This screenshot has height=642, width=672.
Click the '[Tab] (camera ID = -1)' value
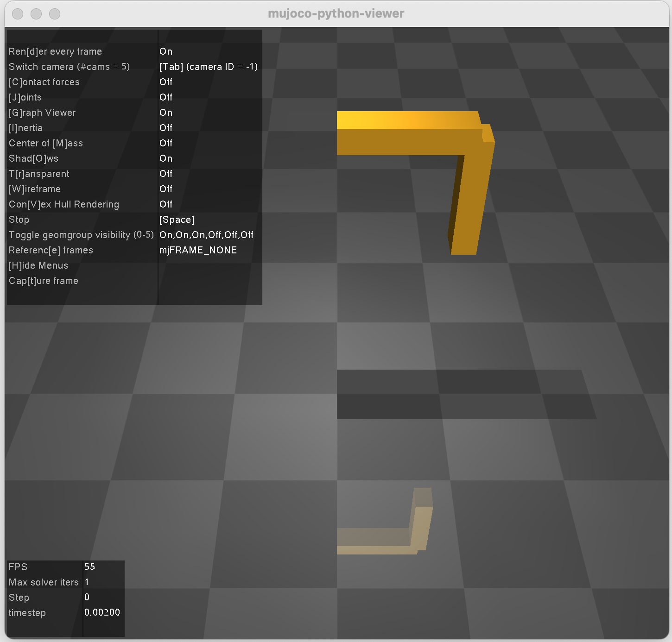click(x=208, y=67)
